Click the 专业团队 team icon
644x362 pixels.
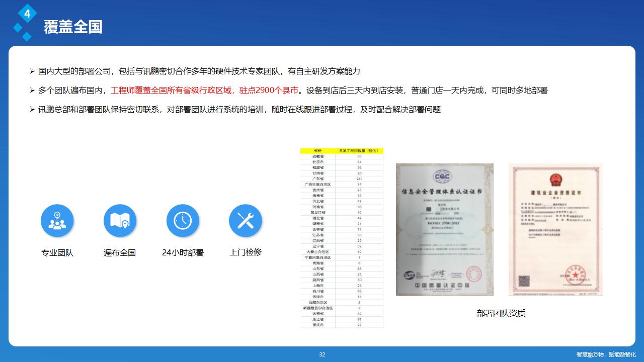[57, 221]
